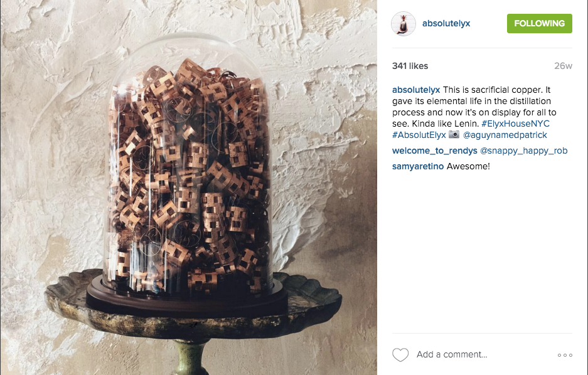
Task: Open the 26w timestamp link
Action: [x=563, y=66]
